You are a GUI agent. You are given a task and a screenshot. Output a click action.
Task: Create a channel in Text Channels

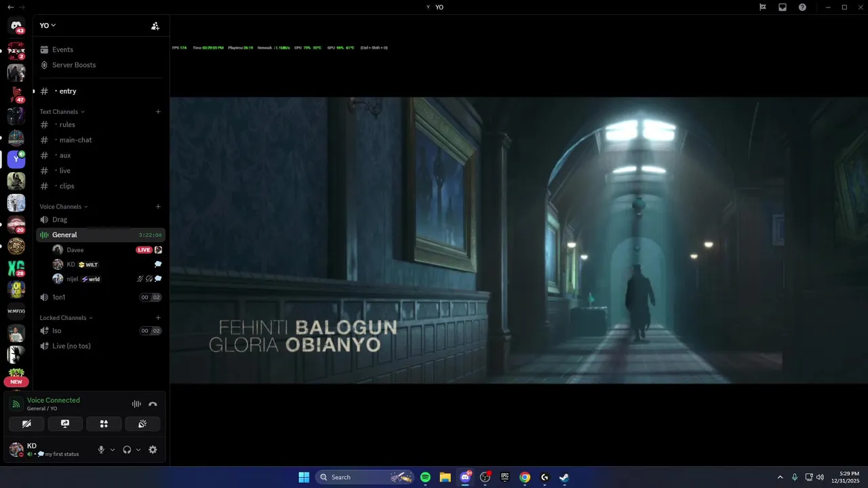(x=158, y=111)
